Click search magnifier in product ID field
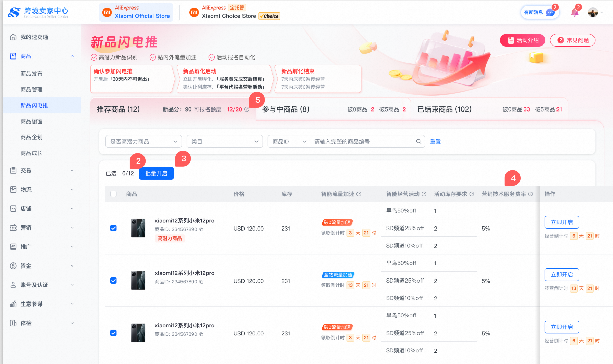Screen dimensions: 613x364 click(x=418, y=142)
